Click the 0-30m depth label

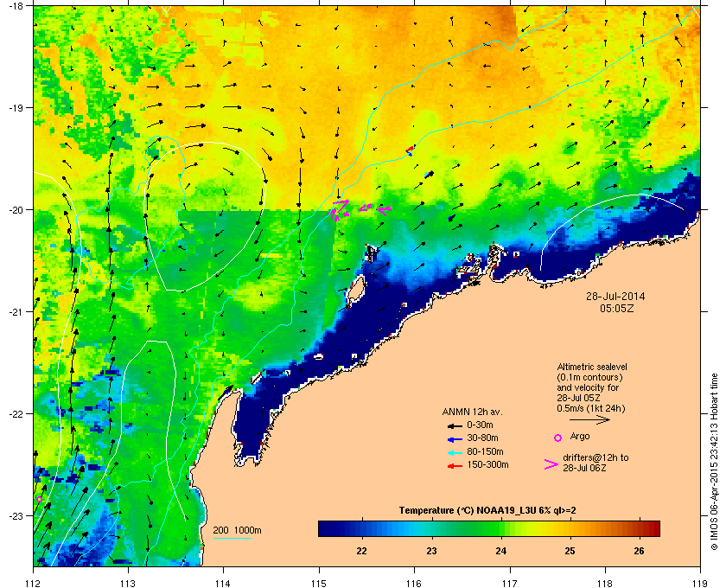[481, 425]
